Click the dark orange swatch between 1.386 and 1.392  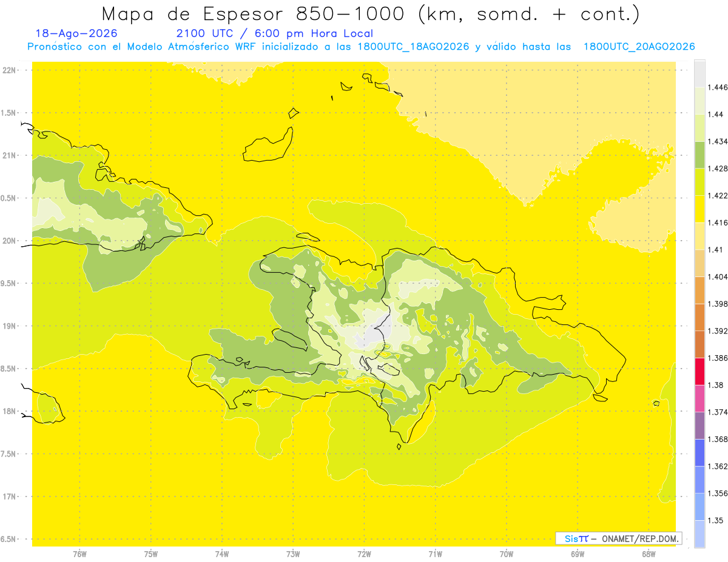(x=699, y=344)
